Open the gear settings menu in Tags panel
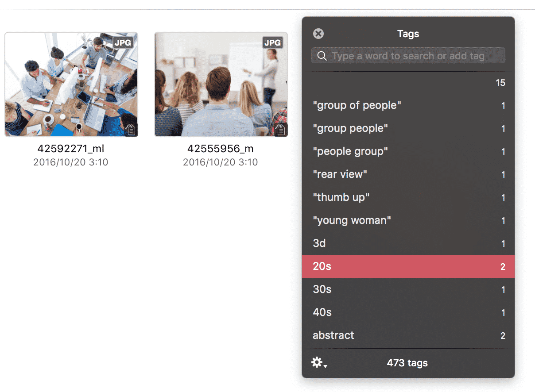This screenshot has width=535, height=392. [x=319, y=363]
